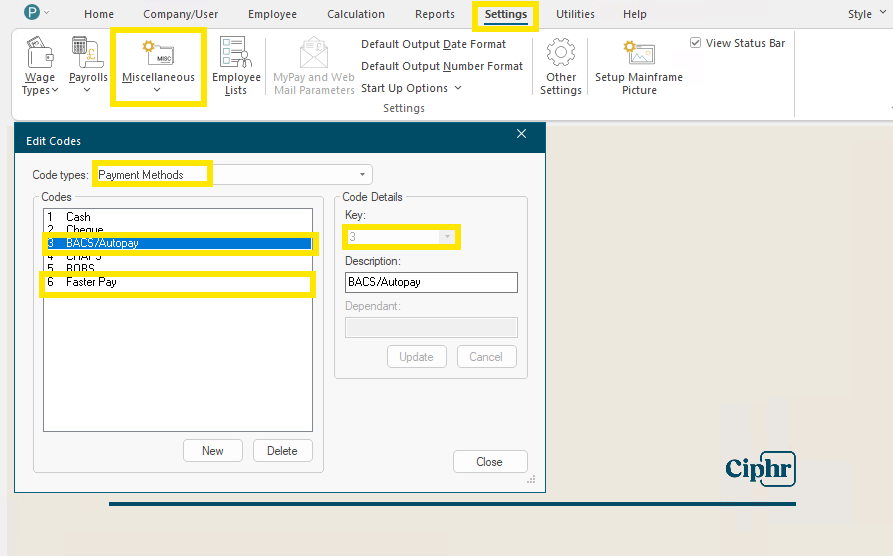This screenshot has height=556, width=893.
Task: Click the Delete code button
Action: click(282, 451)
